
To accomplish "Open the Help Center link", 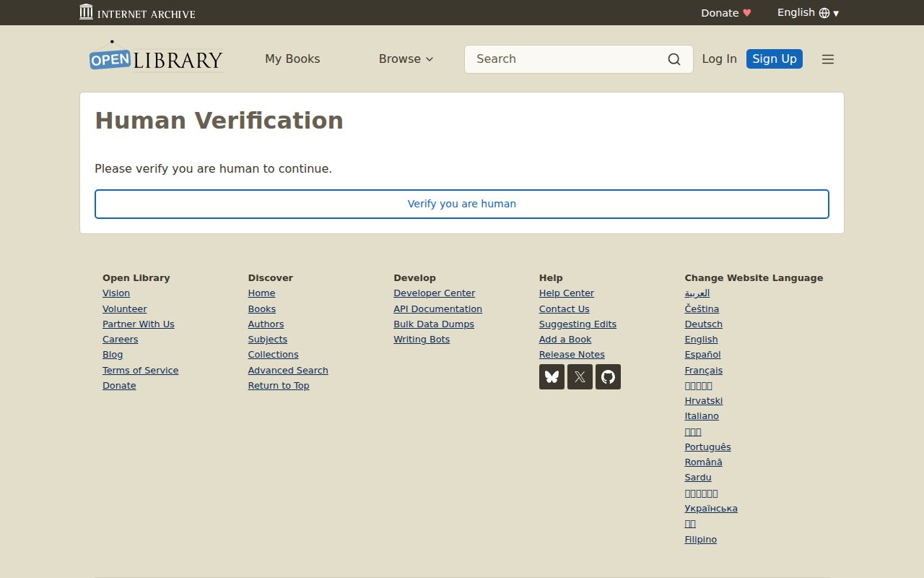I will (x=567, y=293).
